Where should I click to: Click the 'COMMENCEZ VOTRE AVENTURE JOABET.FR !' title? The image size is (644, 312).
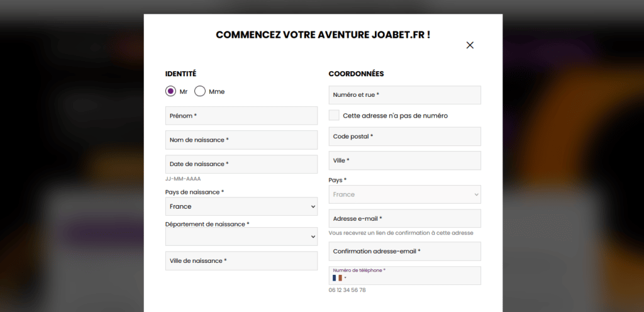(x=323, y=35)
